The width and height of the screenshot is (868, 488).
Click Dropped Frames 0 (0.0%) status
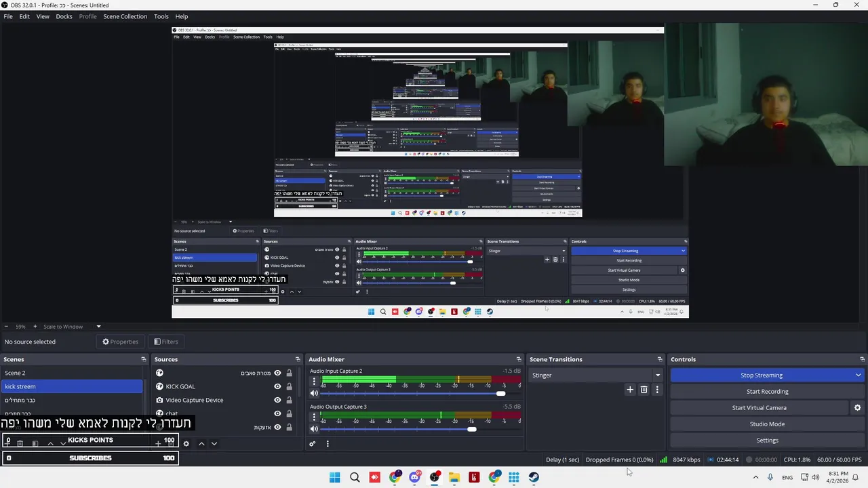coord(619,460)
